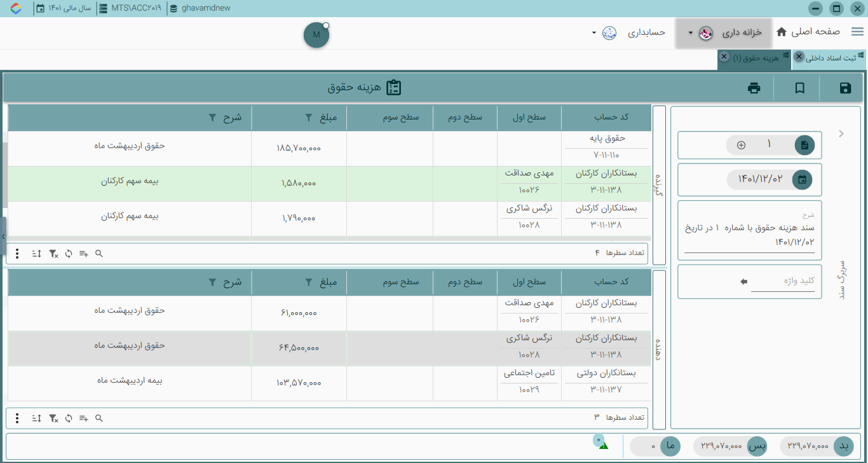
Task: Click the green warning triangle in the status bar
Action: tap(604, 445)
